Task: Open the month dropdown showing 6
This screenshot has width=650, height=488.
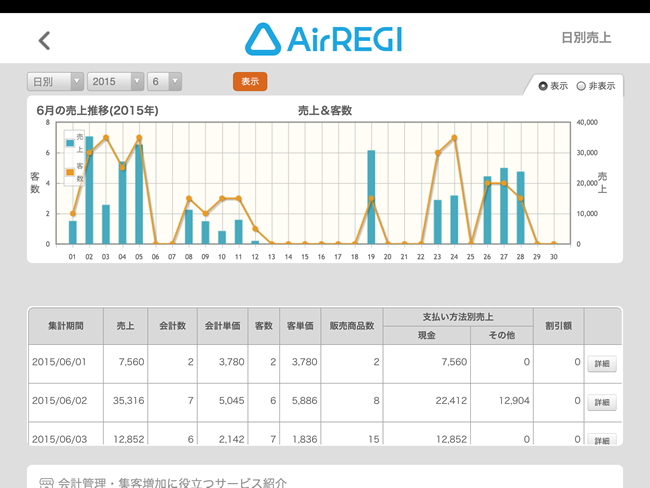Action: click(x=166, y=82)
